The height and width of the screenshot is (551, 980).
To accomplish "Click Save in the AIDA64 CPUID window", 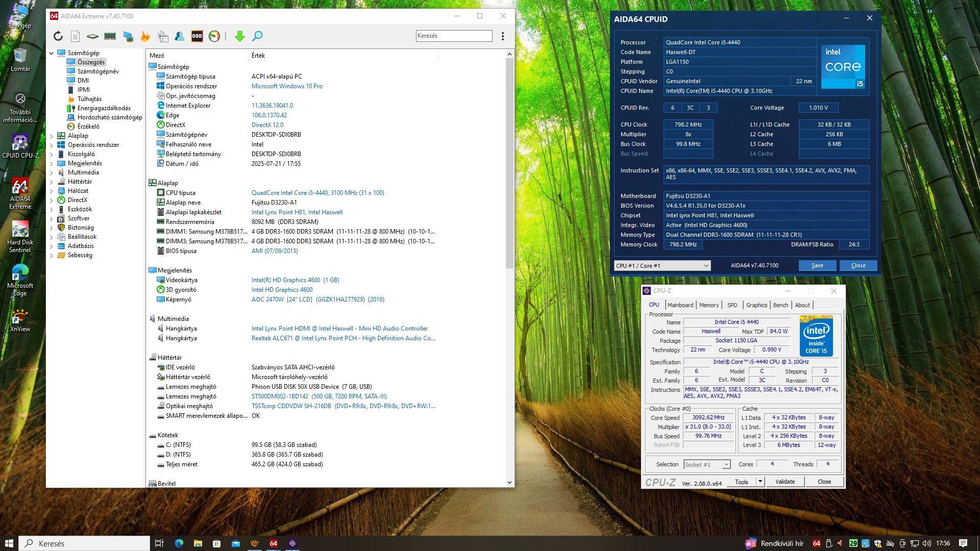I will click(817, 266).
